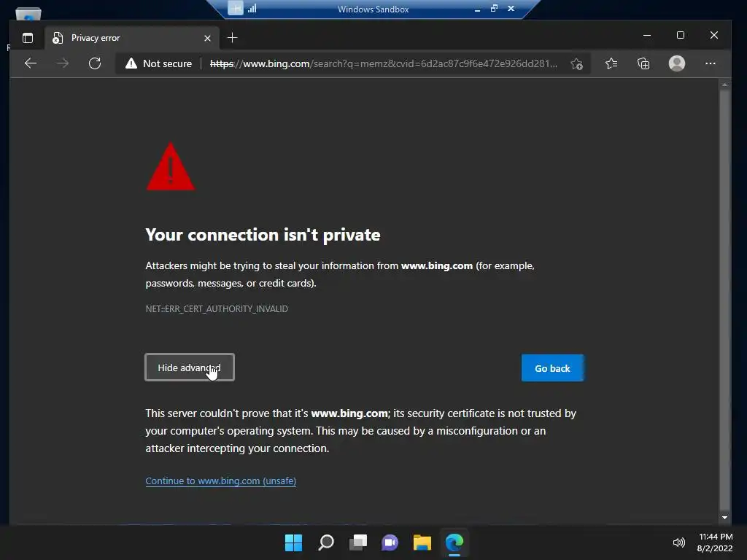Reload the page with the Refresh icon
Screen dimensions: 747x560
click(95, 63)
